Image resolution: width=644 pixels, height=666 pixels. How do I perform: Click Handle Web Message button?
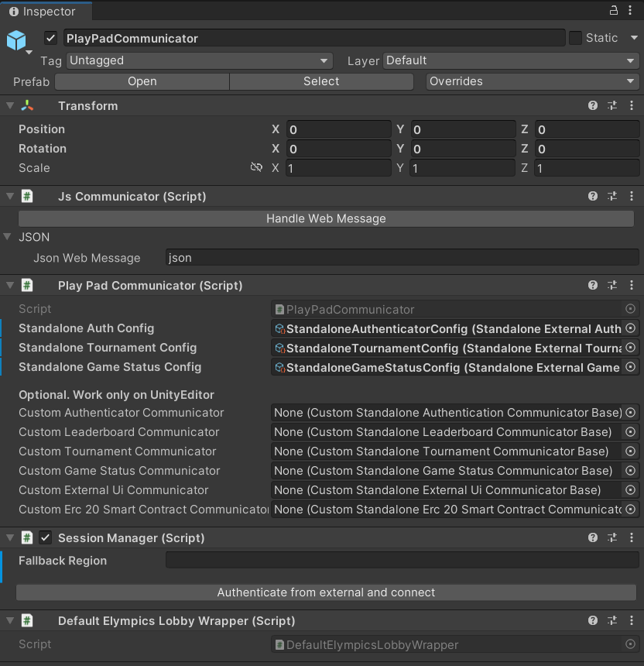coord(326,218)
